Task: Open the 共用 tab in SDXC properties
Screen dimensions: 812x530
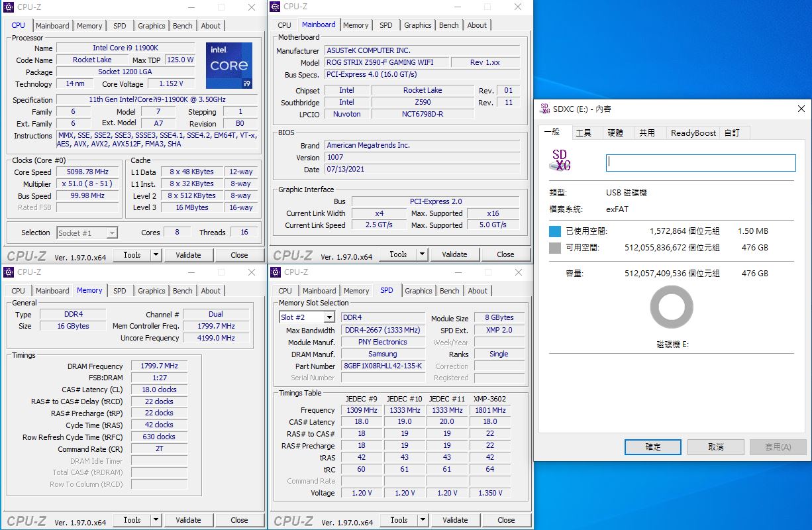Action: tap(647, 133)
